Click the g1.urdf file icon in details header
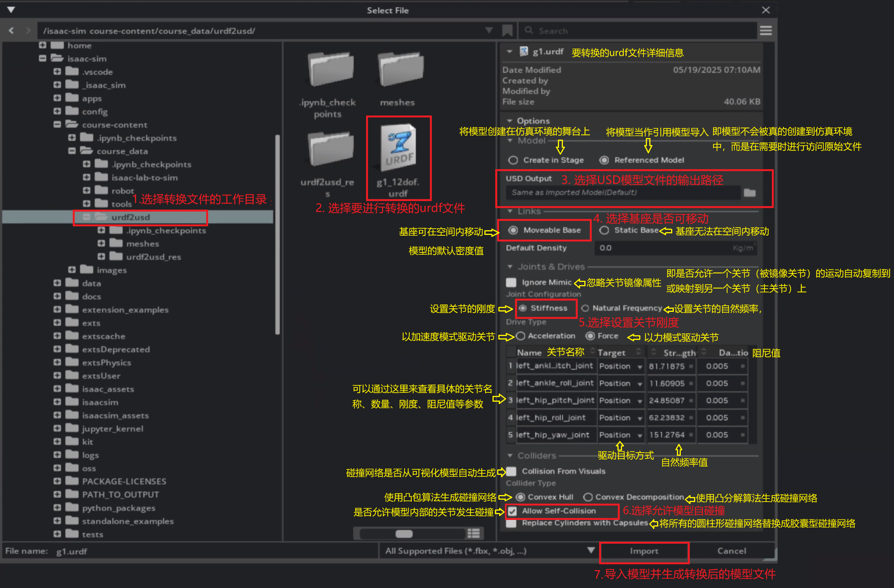Screen dimensions: 894x588 pyautogui.click(x=524, y=51)
